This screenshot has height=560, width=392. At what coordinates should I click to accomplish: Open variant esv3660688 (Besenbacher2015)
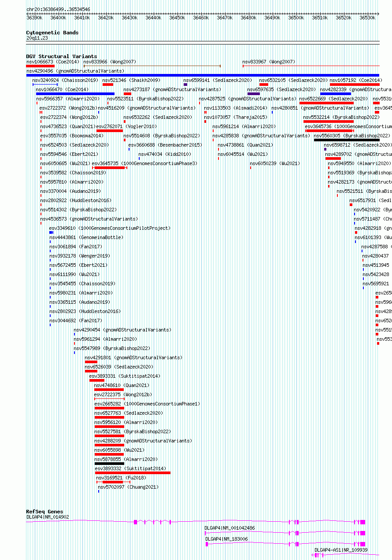pos(165,145)
